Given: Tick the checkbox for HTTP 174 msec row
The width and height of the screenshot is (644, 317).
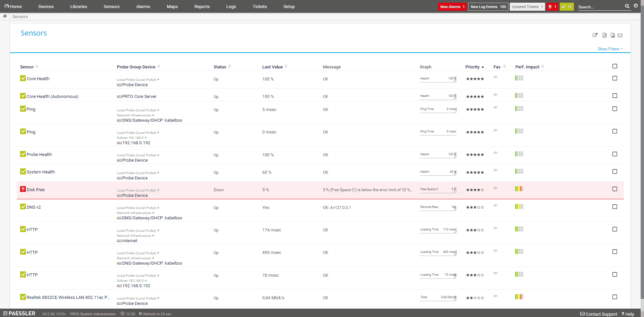Looking at the screenshot, I should 614,229.
